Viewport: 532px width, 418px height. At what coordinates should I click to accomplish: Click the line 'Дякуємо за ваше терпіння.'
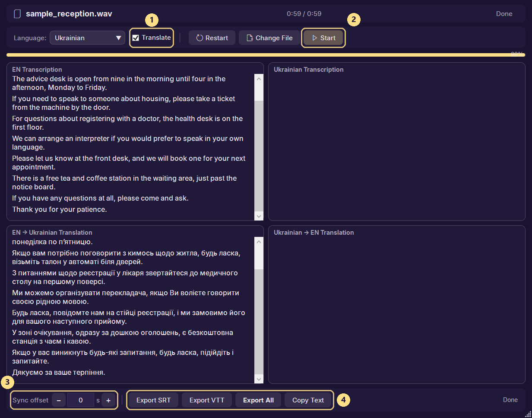pyautogui.click(x=59, y=372)
